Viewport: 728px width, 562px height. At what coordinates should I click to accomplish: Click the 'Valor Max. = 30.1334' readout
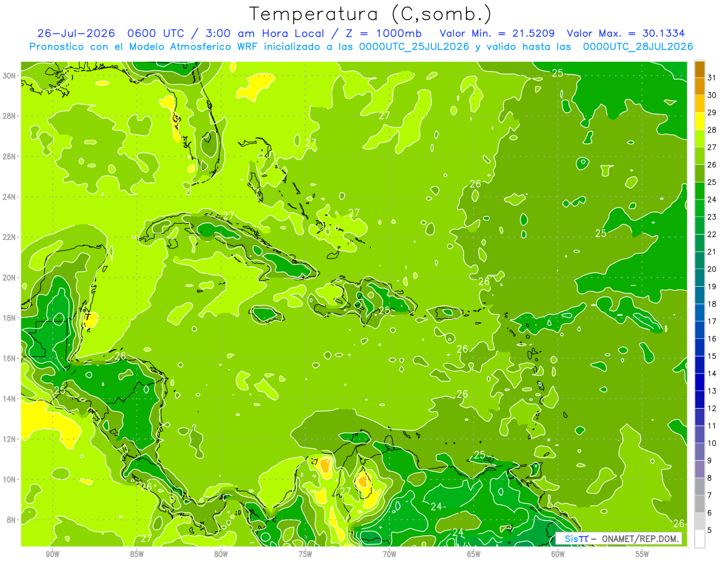tap(626, 33)
